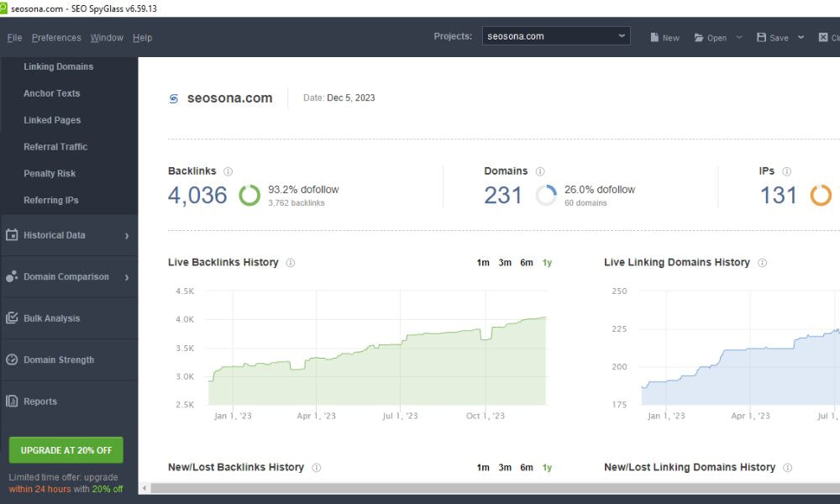Viewport: 840px width, 504px height.
Task: Click the Save floppy disk icon
Action: pos(761,38)
